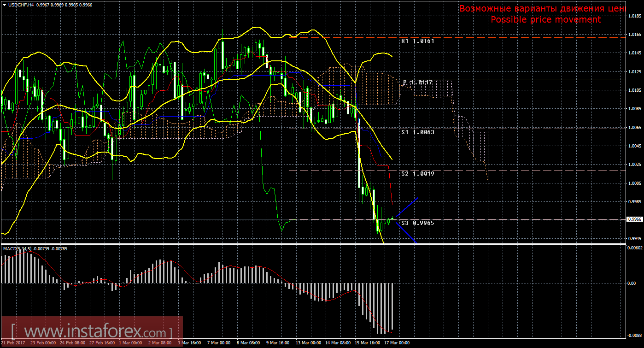Click the 13 Mar 00:00 time label
The width and height of the screenshot is (644, 348).
coord(308,343)
